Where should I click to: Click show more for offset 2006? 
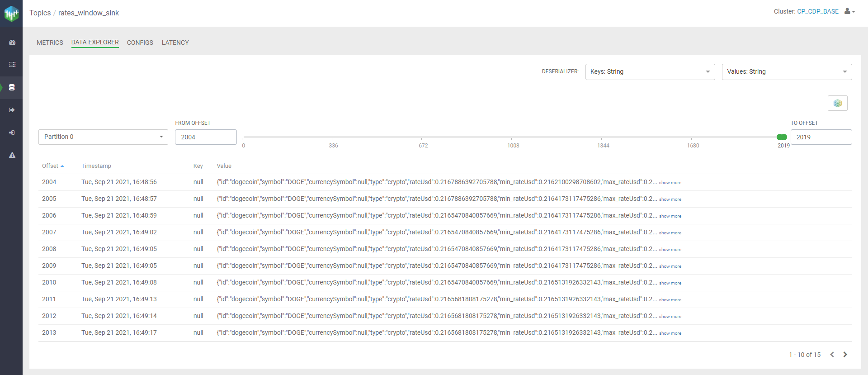pos(670,216)
